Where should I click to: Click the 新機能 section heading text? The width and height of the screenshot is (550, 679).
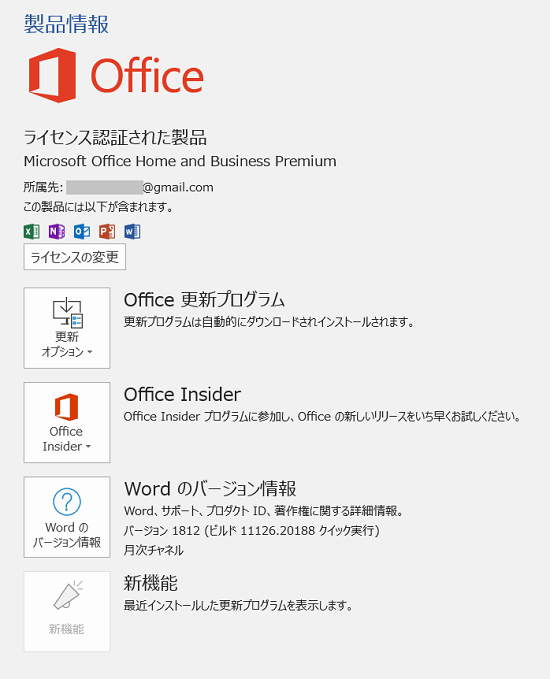151,583
